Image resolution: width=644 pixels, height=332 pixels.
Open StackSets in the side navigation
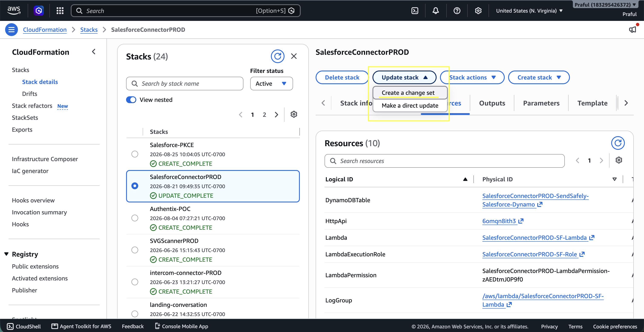click(x=25, y=118)
